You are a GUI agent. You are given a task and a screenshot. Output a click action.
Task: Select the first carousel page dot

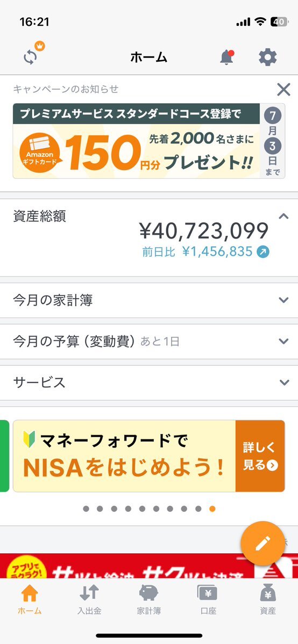click(x=86, y=509)
